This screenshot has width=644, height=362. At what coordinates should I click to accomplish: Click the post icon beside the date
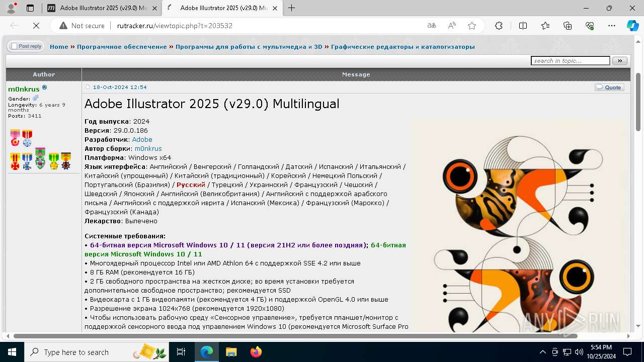pos(88,87)
